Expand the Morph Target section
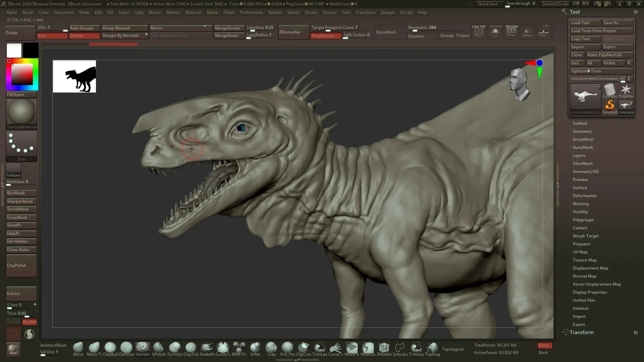 click(x=586, y=236)
